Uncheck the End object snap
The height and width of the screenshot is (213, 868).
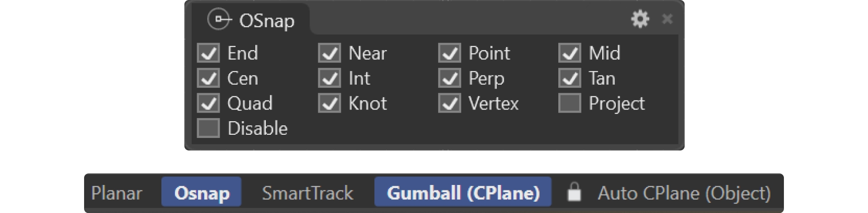click(208, 53)
